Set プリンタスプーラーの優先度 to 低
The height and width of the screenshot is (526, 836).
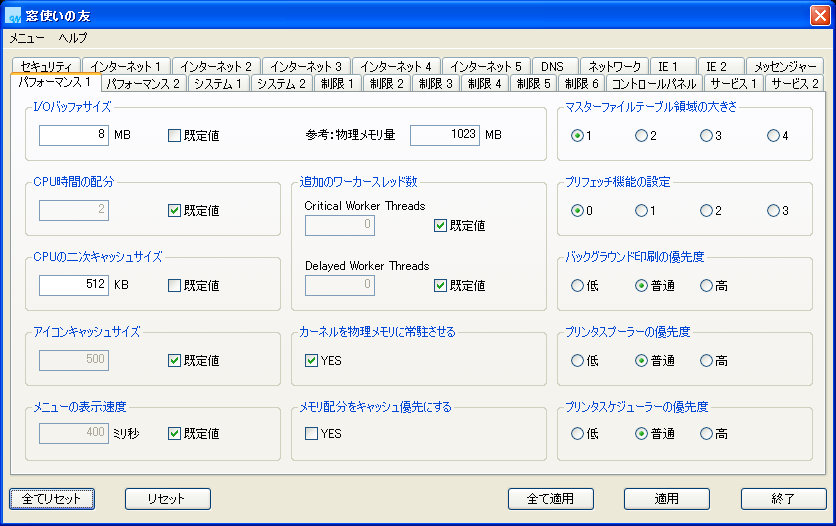[577, 360]
